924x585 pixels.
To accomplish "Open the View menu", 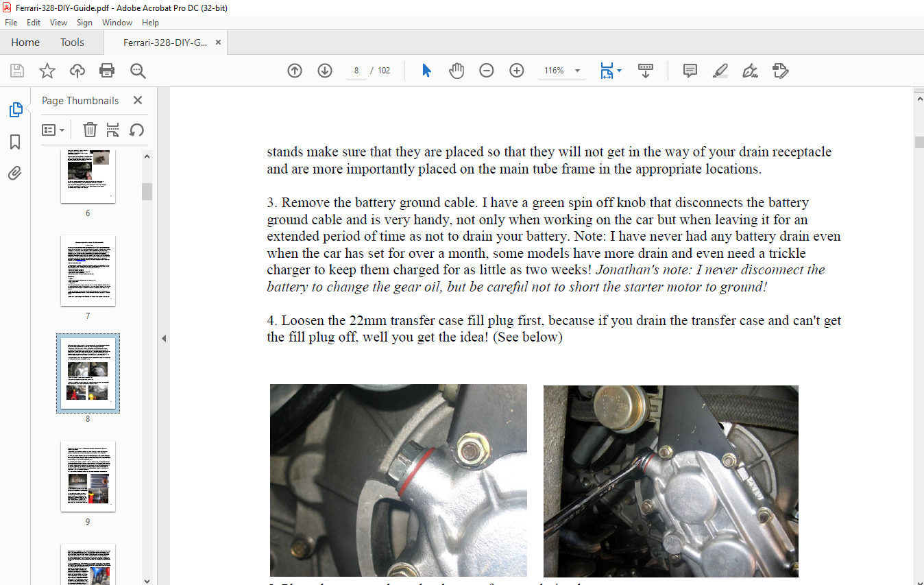I will tap(58, 23).
